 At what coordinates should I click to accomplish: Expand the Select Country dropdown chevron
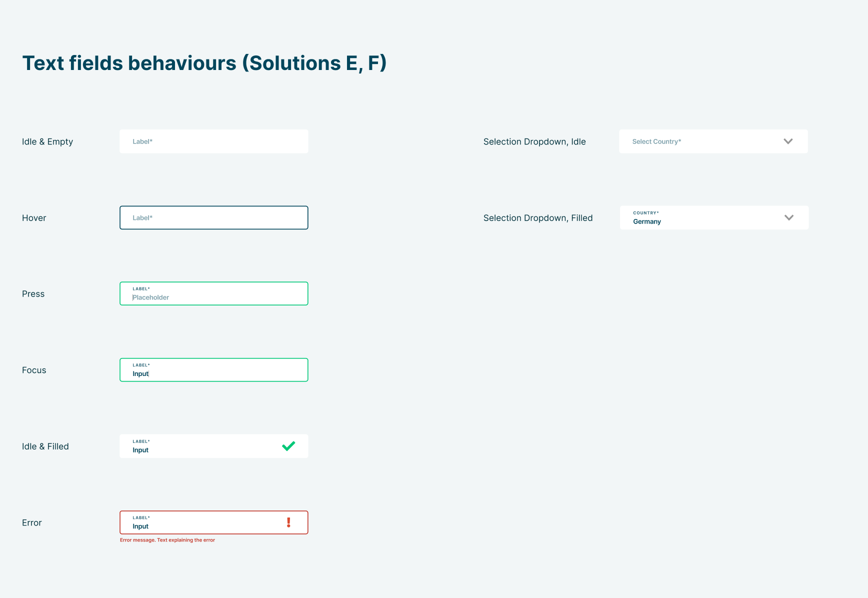788,141
